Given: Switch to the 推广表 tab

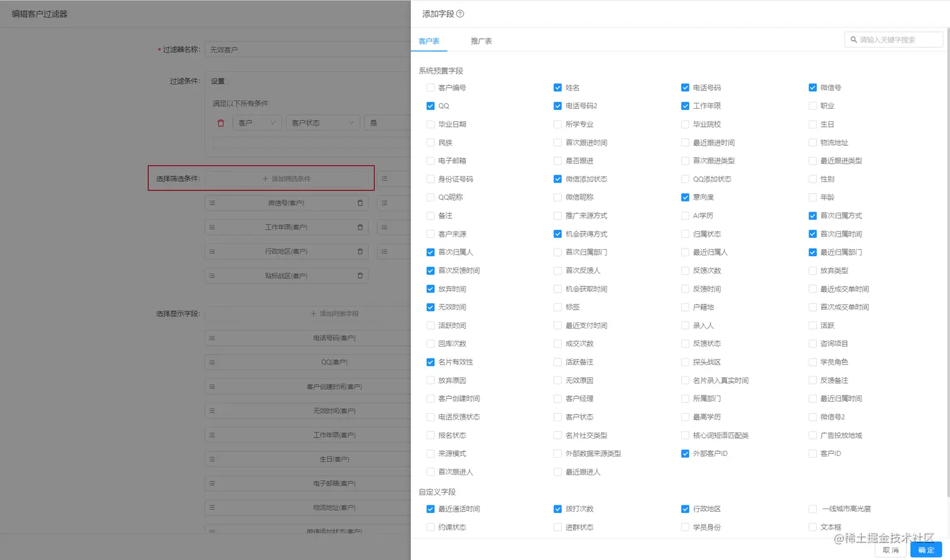Looking at the screenshot, I should pyautogui.click(x=481, y=41).
